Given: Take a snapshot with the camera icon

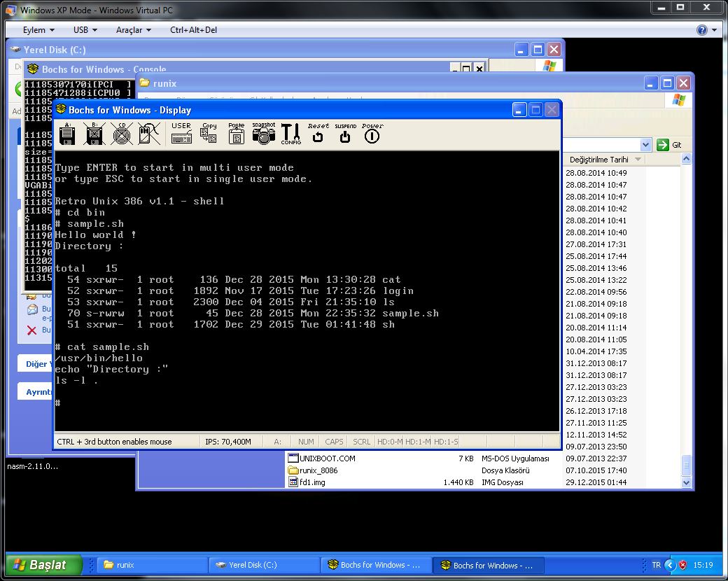Looking at the screenshot, I should pyautogui.click(x=263, y=133).
